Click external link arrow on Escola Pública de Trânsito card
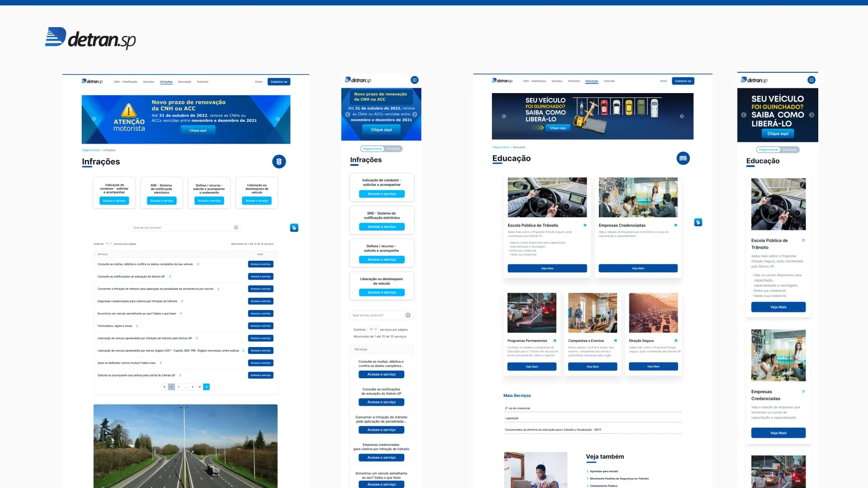 coord(585,225)
